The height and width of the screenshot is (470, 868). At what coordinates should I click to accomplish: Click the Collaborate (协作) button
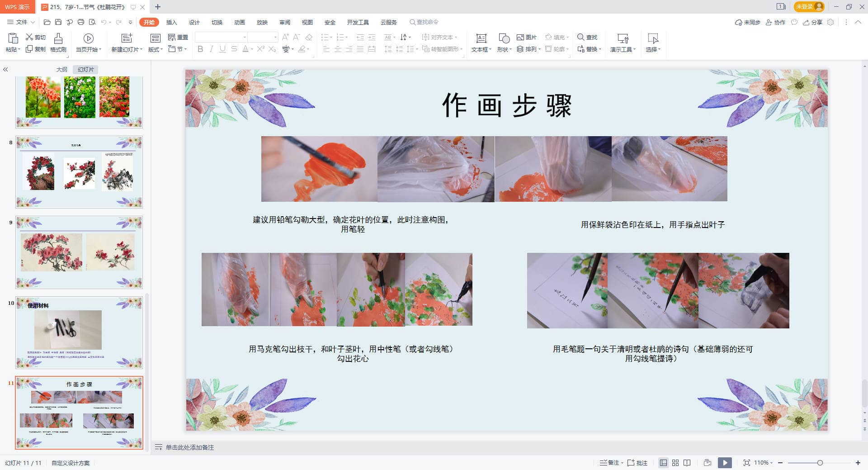click(x=775, y=22)
